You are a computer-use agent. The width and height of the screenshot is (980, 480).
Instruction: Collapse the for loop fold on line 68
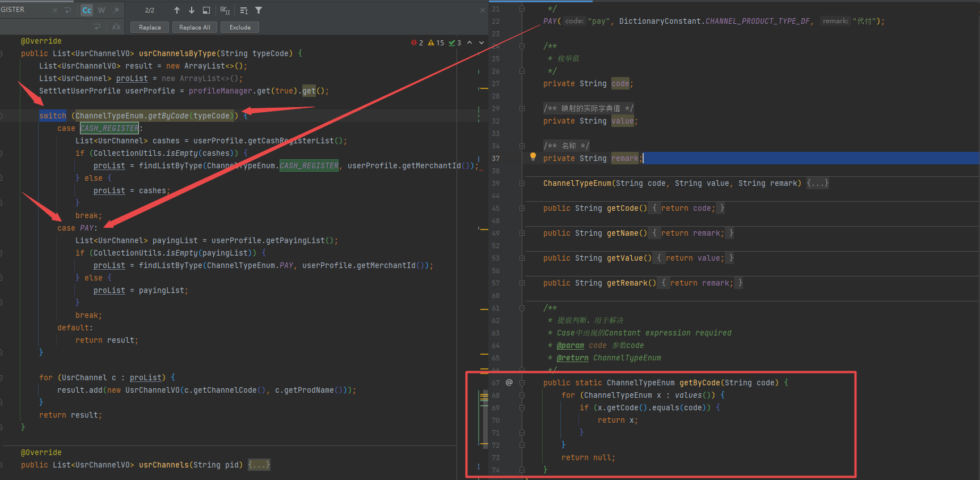[522, 395]
